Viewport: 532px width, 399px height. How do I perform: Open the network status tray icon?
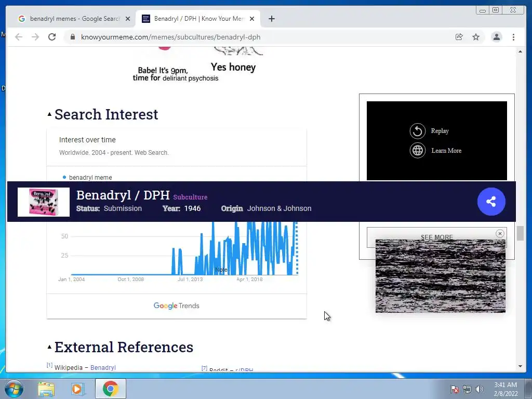tap(467, 389)
